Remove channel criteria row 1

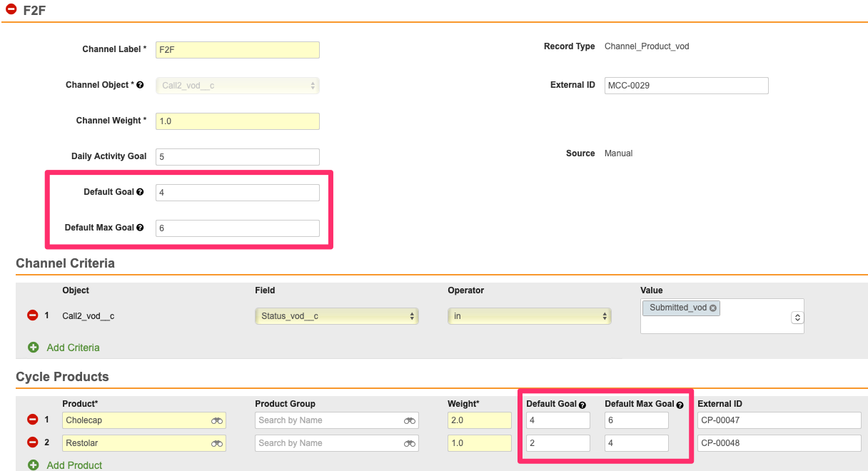(32, 315)
